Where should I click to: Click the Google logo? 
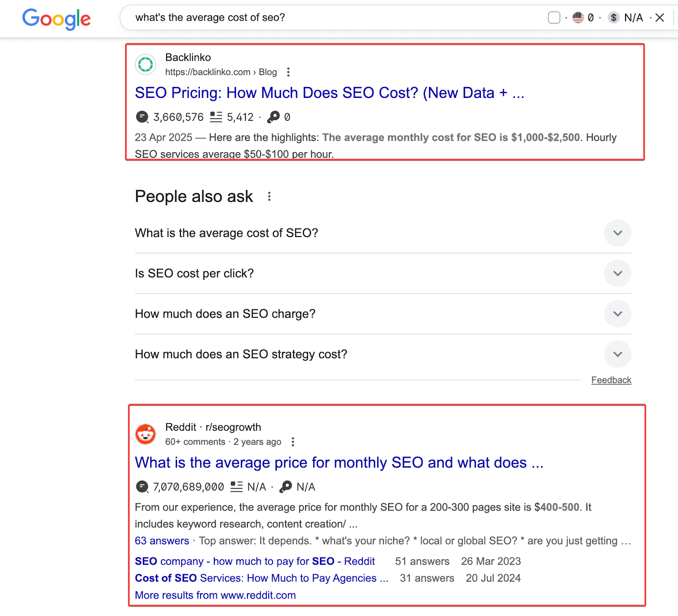[56, 19]
